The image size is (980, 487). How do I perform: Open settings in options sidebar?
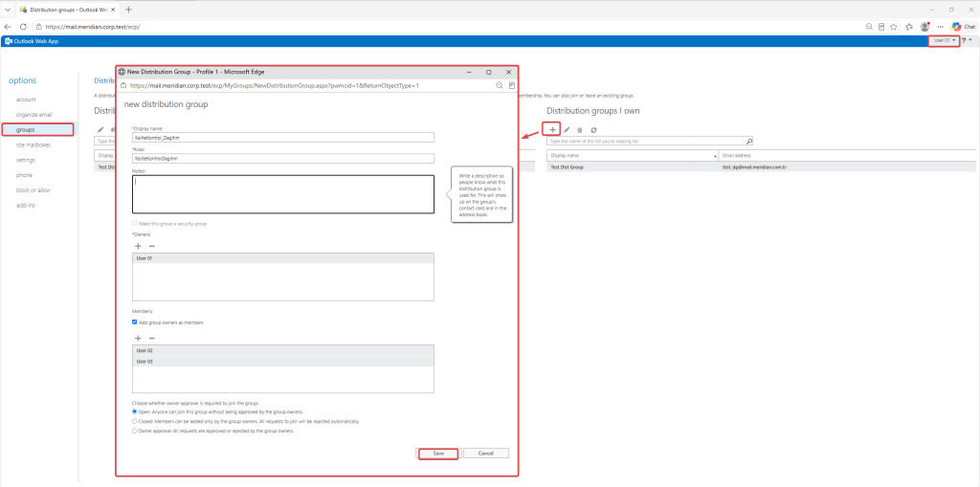(x=26, y=160)
